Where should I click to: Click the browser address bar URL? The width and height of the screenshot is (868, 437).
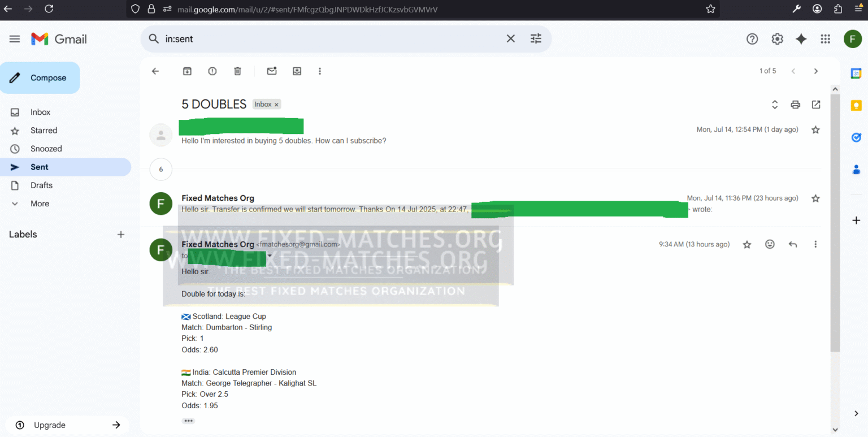point(307,10)
